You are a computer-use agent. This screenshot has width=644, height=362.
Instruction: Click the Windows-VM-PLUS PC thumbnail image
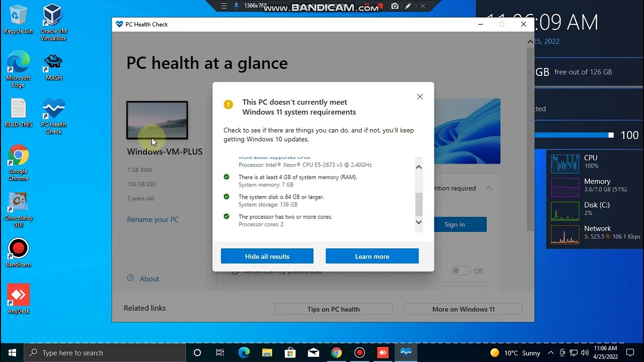[x=157, y=120]
